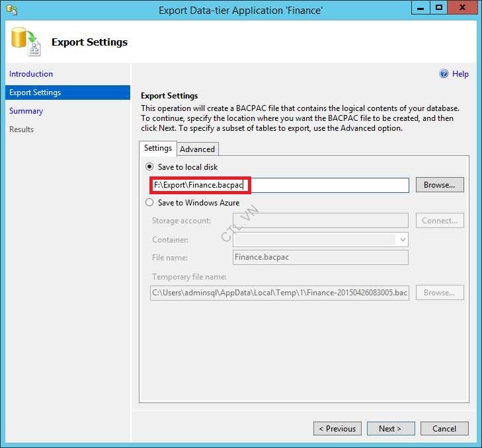The image size is (482, 448).
Task: Browse for the local BACPAC file location
Action: pyautogui.click(x=439, y=185)
